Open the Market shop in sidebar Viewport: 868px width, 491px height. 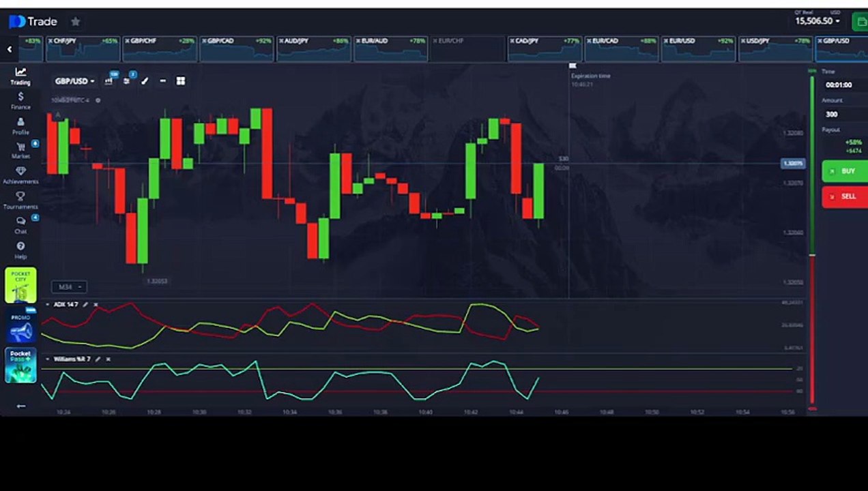[20, 150]
